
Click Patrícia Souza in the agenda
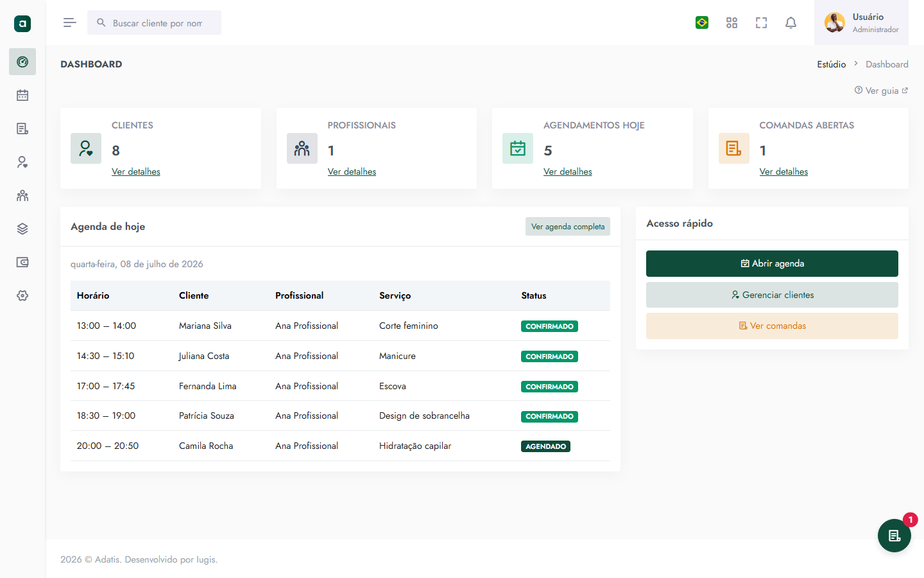click(207, 416)
